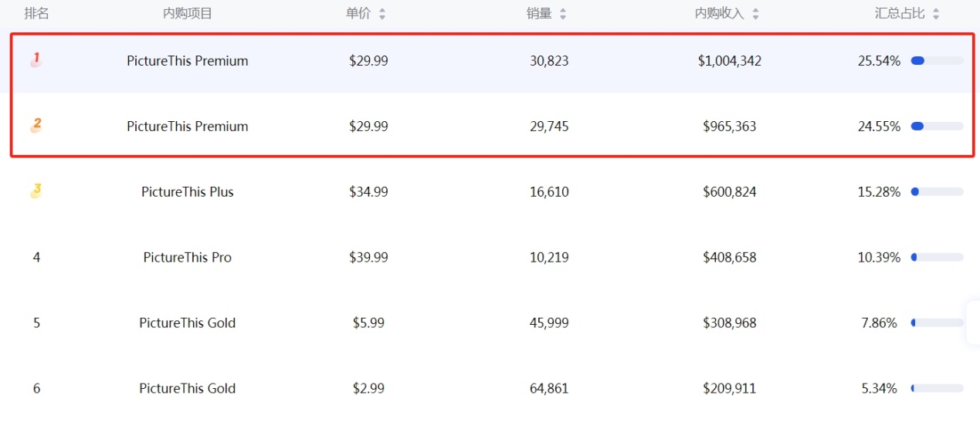
Task: Select the PictureThis Gold $5.99 item name
Action: coord(188,323)
